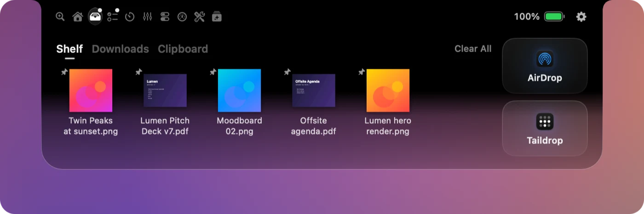Unpin Offsite agenda.pdf

tap(287, 72)
